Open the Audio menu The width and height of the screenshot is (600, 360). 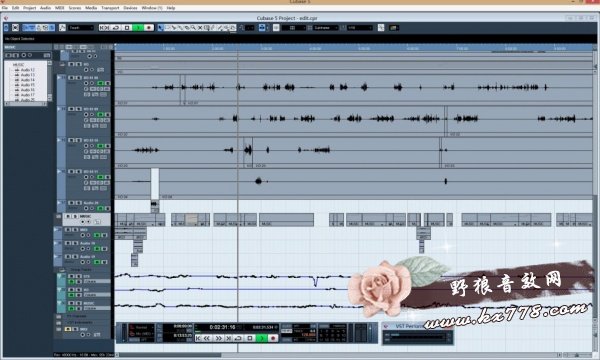(x=45, y=8)
